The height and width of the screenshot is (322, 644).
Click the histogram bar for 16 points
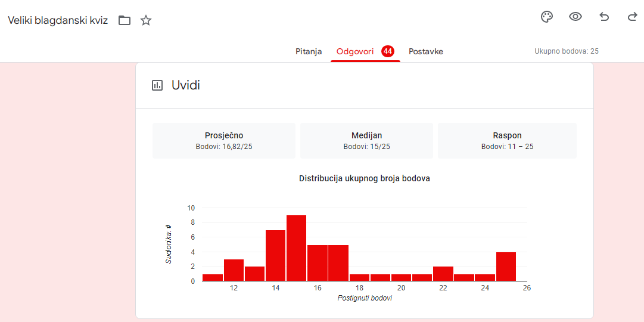317,263
